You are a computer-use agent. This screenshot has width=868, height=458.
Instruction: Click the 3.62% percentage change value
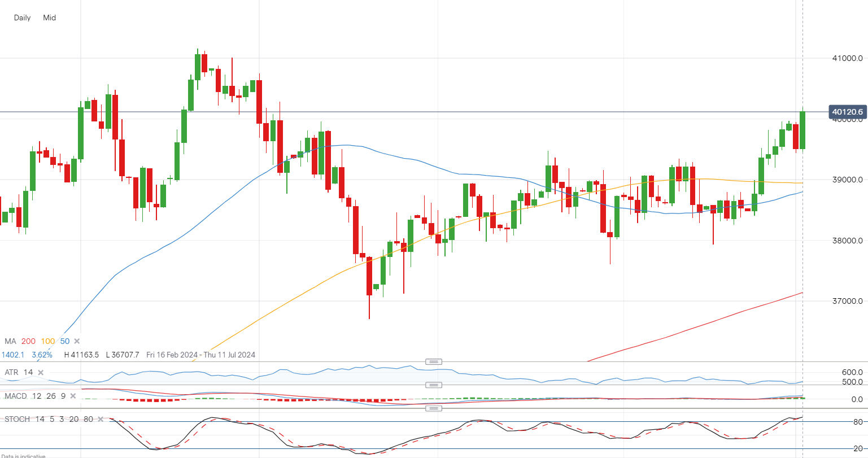click(42, 355)
